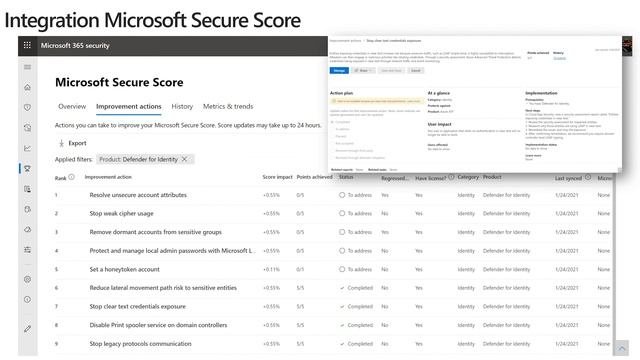Open the sliders icon in the sidebar

(x=27, y=250)
